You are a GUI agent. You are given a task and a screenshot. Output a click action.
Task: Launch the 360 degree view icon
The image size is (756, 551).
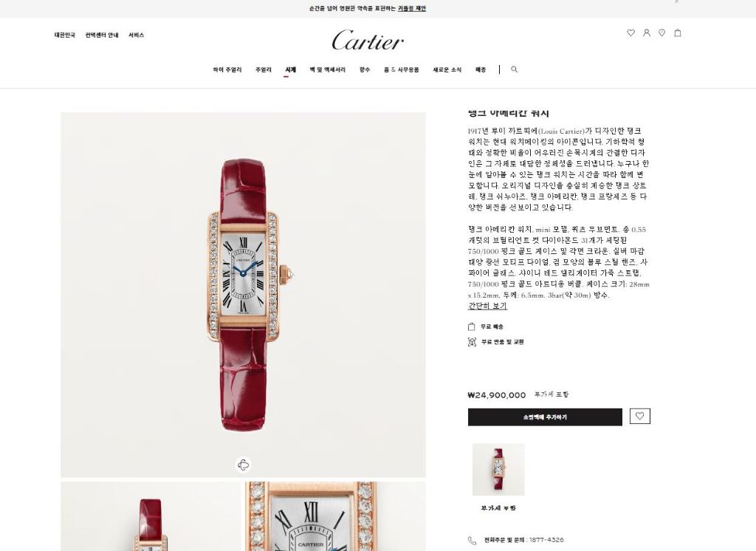point(244,465)
